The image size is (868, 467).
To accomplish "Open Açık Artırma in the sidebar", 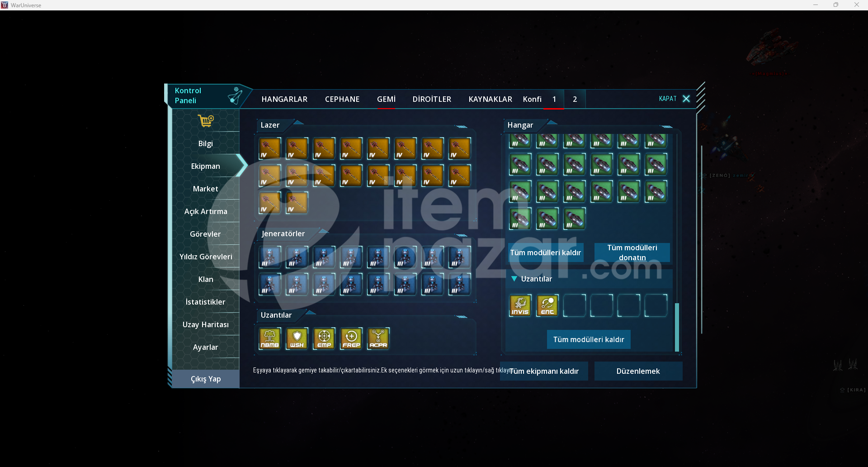I will 206,211.
